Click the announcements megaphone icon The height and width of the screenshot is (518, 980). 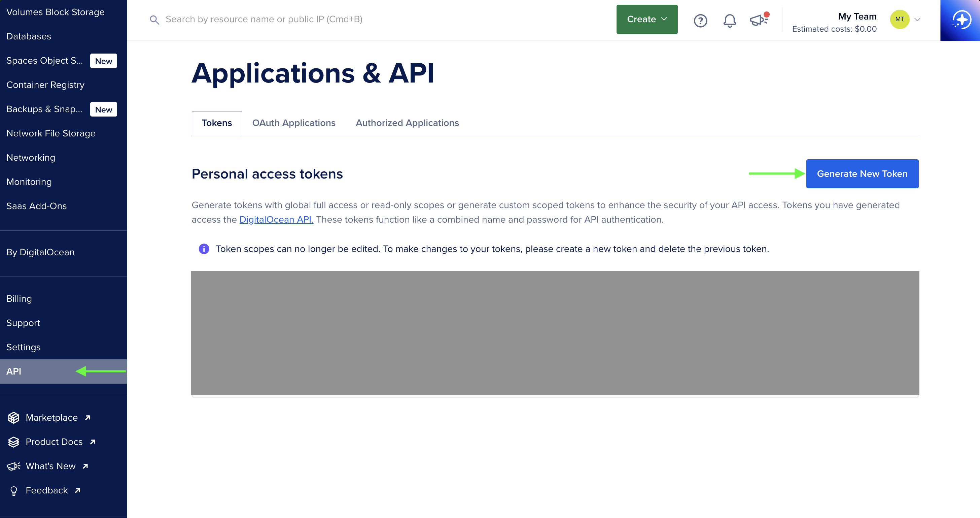click(758, 20)
